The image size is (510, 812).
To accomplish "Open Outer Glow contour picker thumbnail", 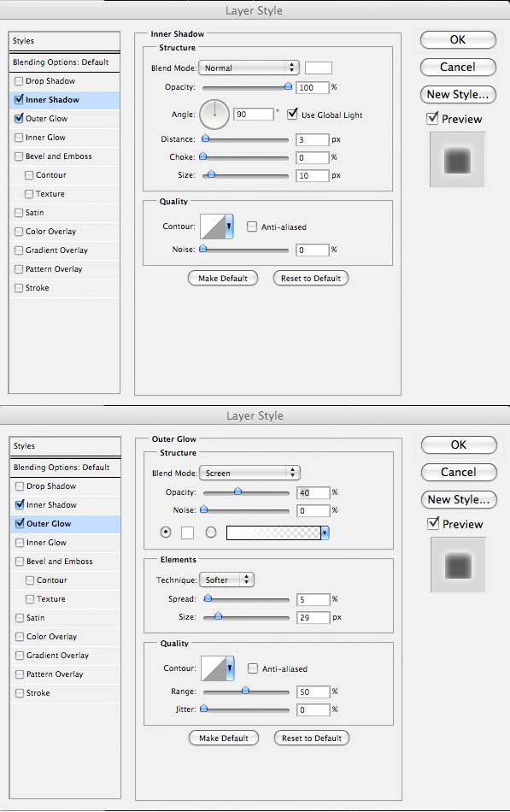I will tap(214, 668).
